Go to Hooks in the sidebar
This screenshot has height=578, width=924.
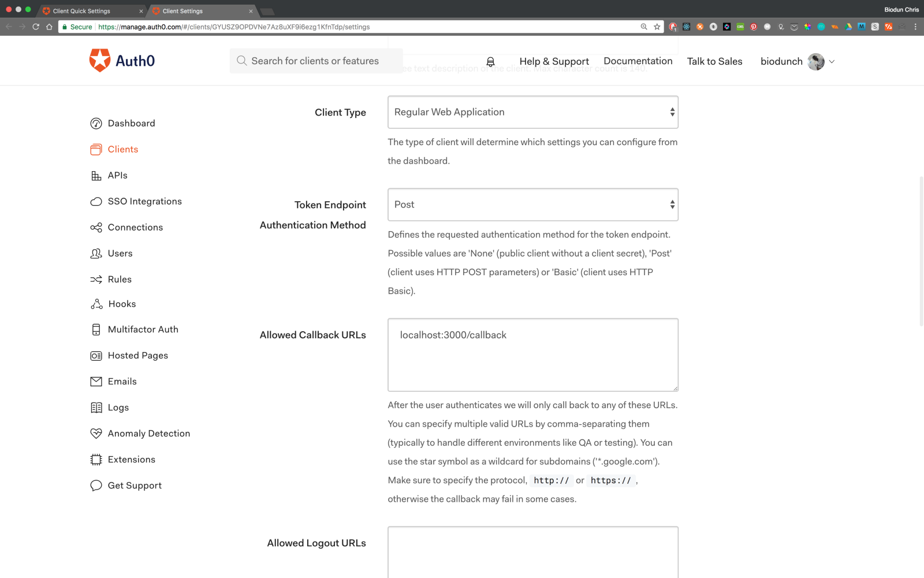point(113,304)
